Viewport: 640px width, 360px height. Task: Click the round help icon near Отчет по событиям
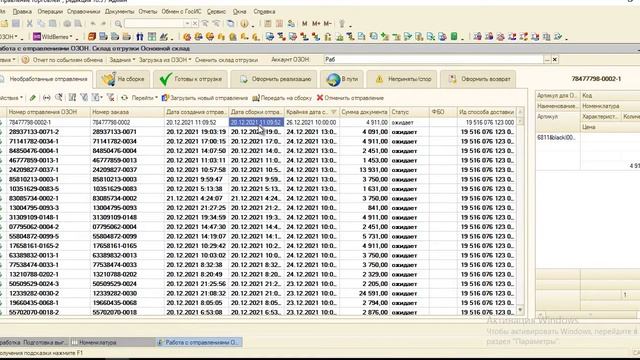click(25, 60)
